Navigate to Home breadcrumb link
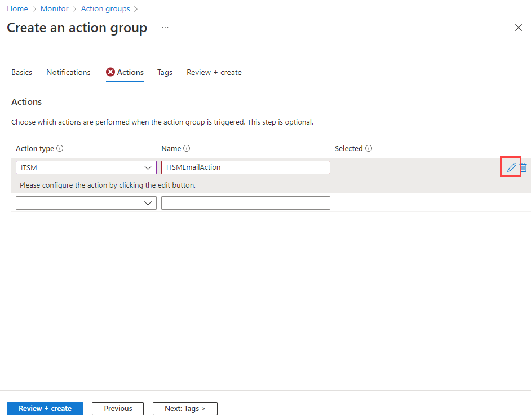The height and width of the screenshot is (420, 531). tap(17, 8)
